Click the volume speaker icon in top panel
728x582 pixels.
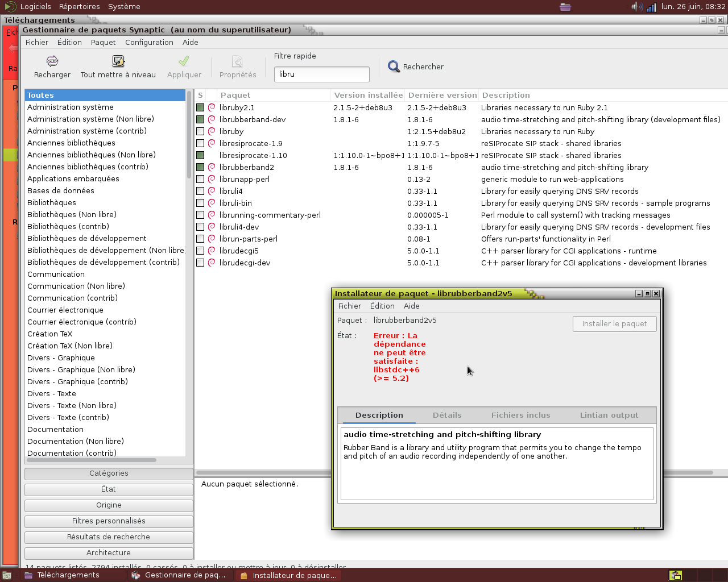pyautogui.click(x=636, y=7)
